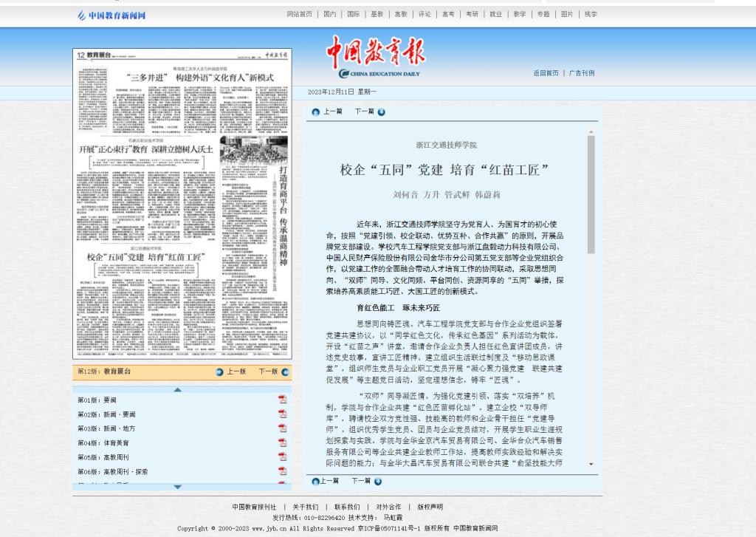Select the “三多并进” headline in the page thumbnail
This screenshot has height=537, width=756.
(200, 78)
